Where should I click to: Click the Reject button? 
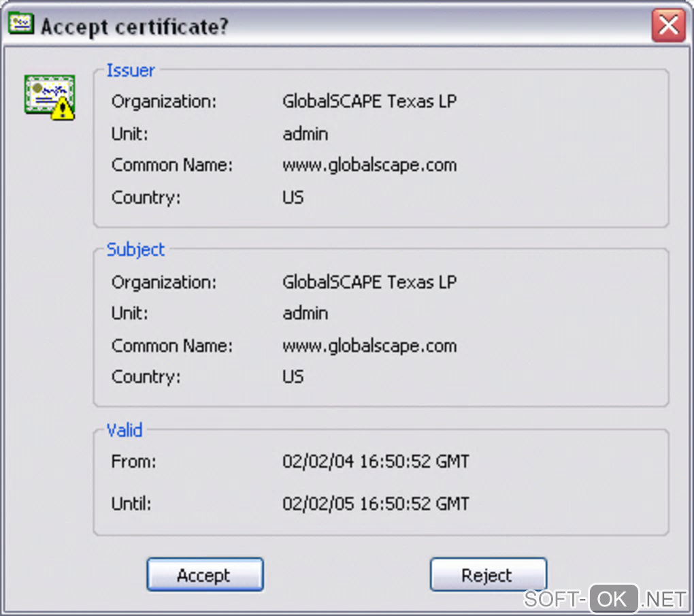(x=489, y=574)
